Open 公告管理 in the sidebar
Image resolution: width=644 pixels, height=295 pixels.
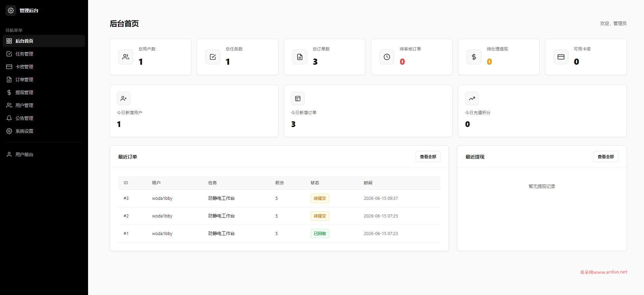pyautogui.click(x=44, y=118)
